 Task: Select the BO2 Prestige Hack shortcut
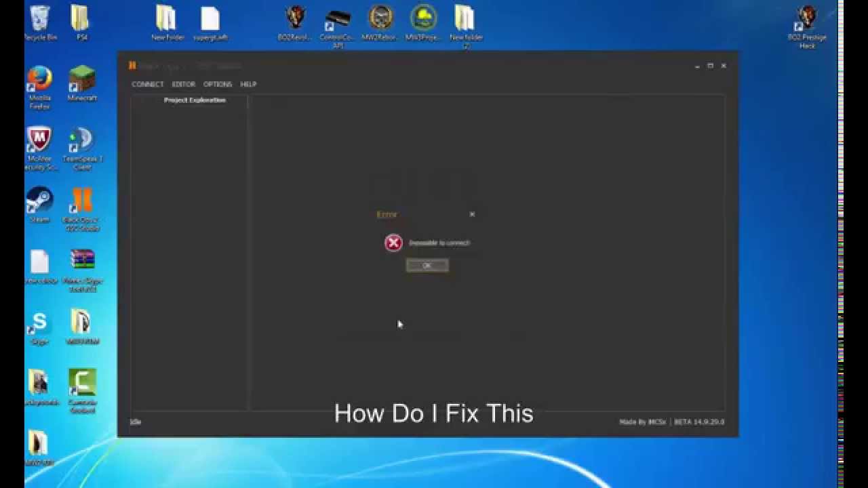click(807, 27)
